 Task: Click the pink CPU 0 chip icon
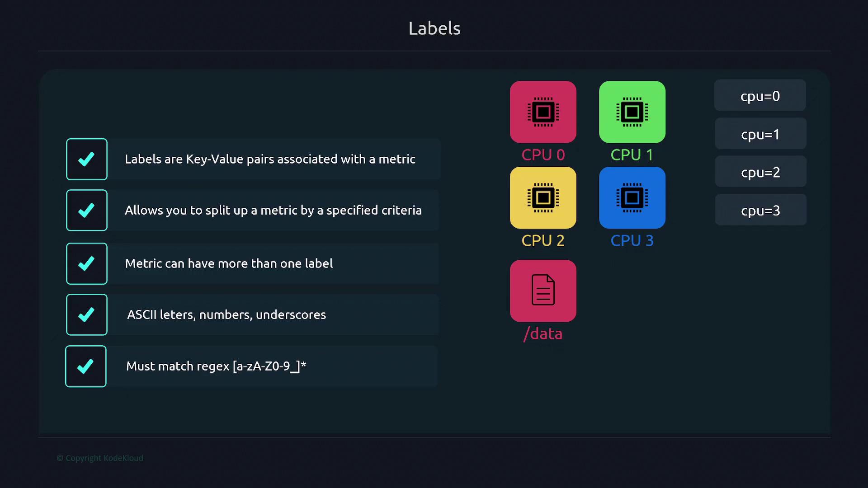543,112
